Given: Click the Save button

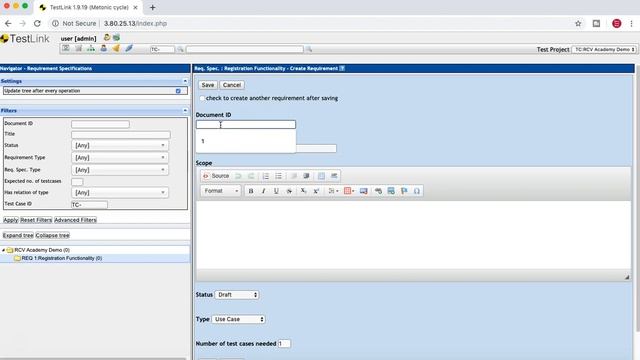Looking at the screenshot, I should [208, 85].
